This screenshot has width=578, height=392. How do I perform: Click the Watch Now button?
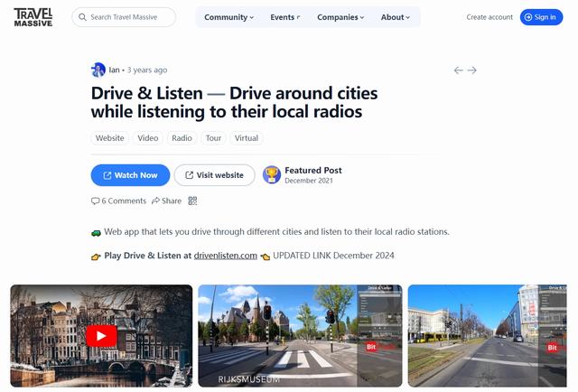pyautogui.click(x=130, y=175)
